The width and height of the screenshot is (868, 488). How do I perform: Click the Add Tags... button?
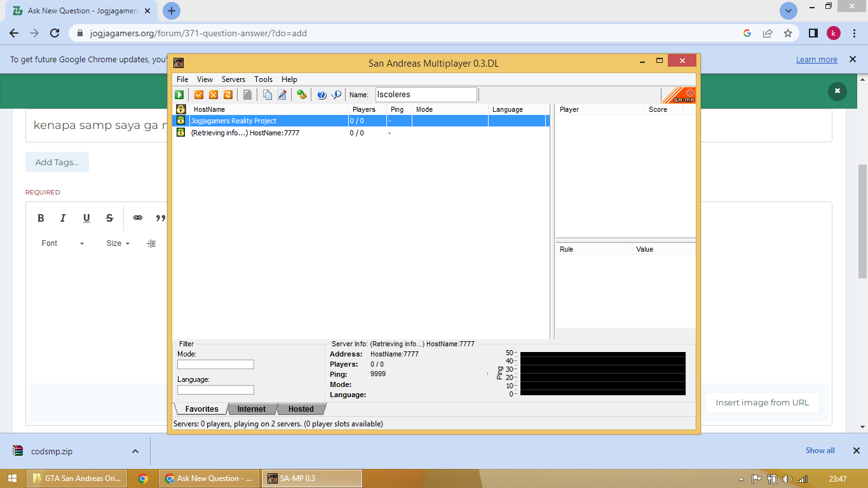(57, 162)
